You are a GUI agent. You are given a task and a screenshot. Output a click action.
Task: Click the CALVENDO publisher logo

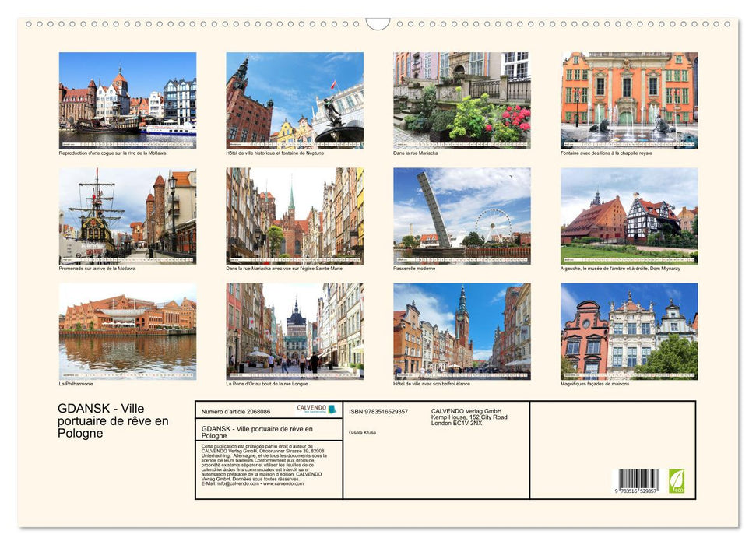312,408
